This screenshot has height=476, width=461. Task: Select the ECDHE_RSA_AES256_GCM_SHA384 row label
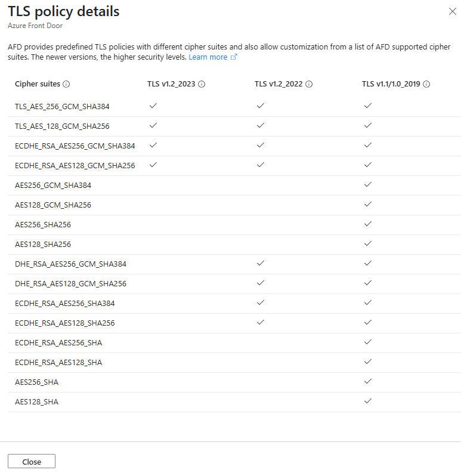[x=75, y=146]
